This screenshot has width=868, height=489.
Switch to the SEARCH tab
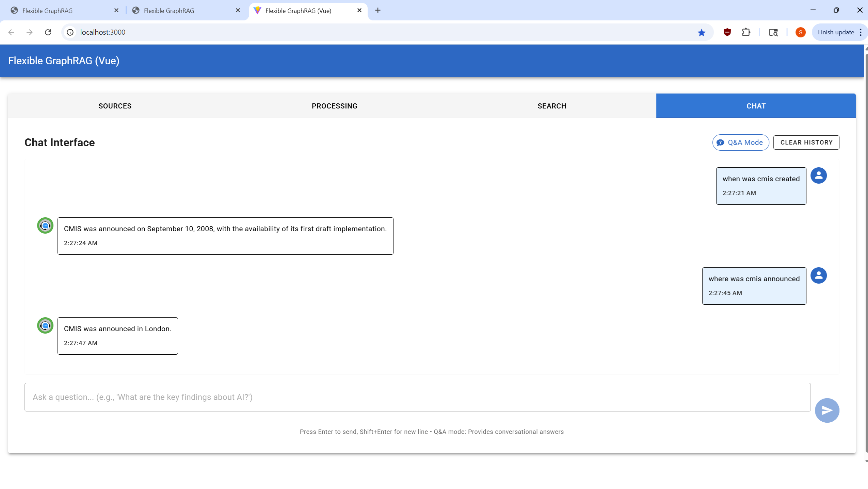pyautogui.click(x=551, y=106)
